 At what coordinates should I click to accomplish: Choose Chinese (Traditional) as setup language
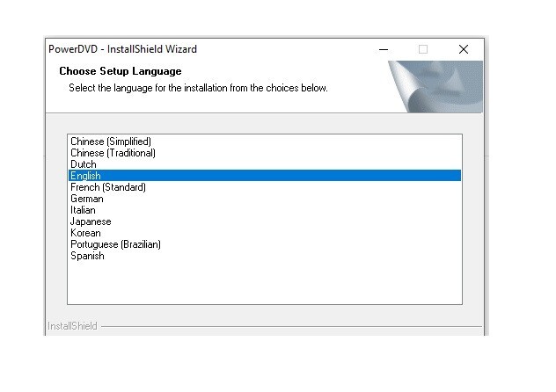(265, 153)
